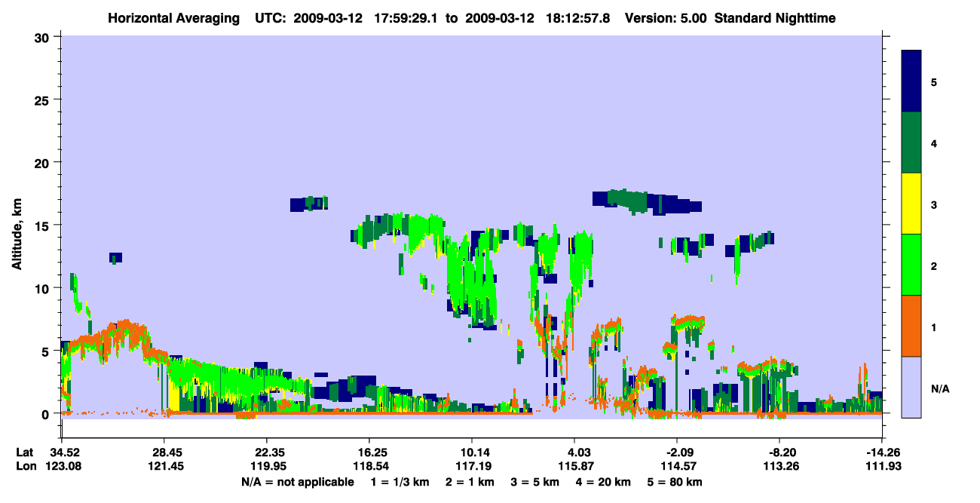Click legend text '3 = 5 km'
This screenshot has width=980, height=503.
tap(536, 482)
